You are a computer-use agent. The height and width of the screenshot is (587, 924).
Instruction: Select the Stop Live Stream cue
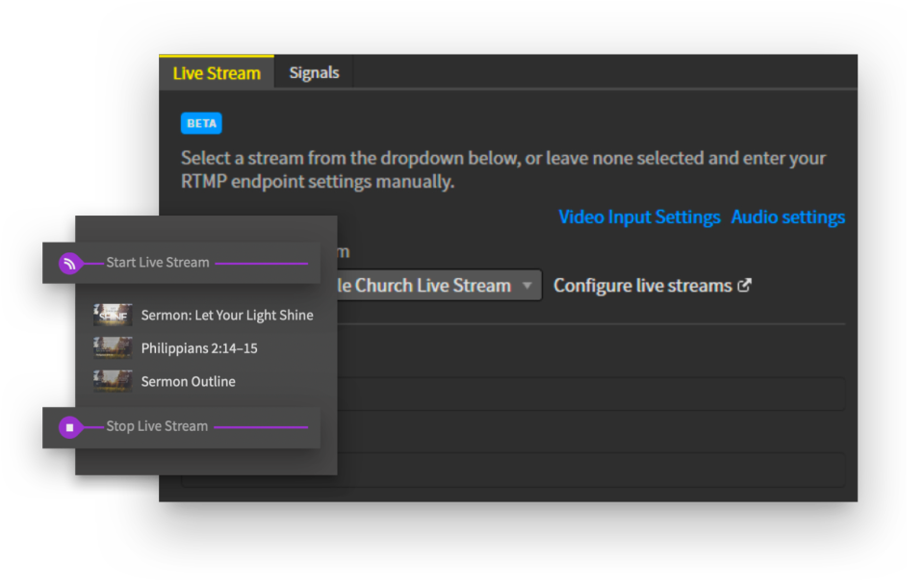click(x=182, y=427)
